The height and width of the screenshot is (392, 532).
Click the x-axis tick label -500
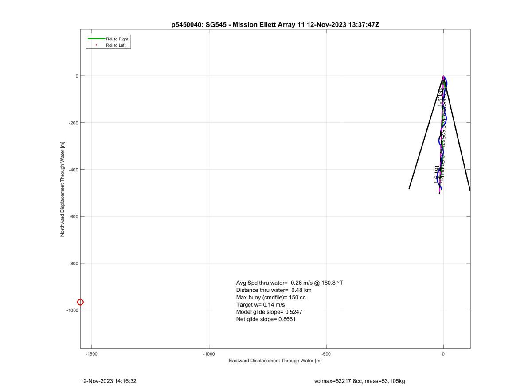(x=326, y=354)
